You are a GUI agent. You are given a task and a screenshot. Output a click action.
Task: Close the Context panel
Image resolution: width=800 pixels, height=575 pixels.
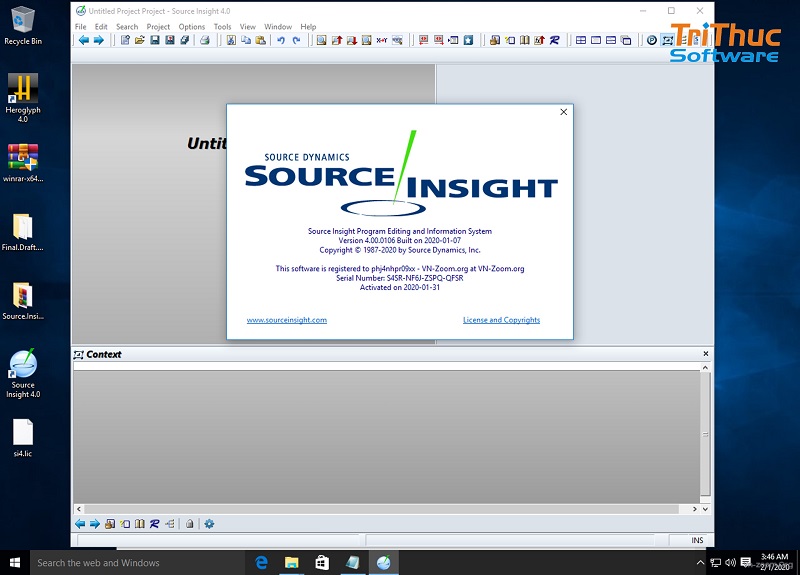(707, 354)
